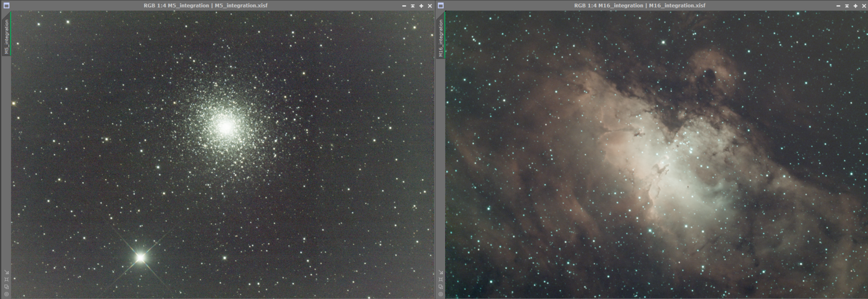Click the diagonal arrow icon in M5 window

tap(6, 272)
